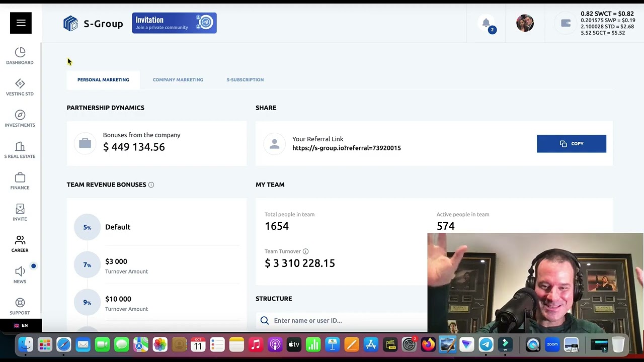
Task: Click the referral link URL
Action: coord(347,148)
